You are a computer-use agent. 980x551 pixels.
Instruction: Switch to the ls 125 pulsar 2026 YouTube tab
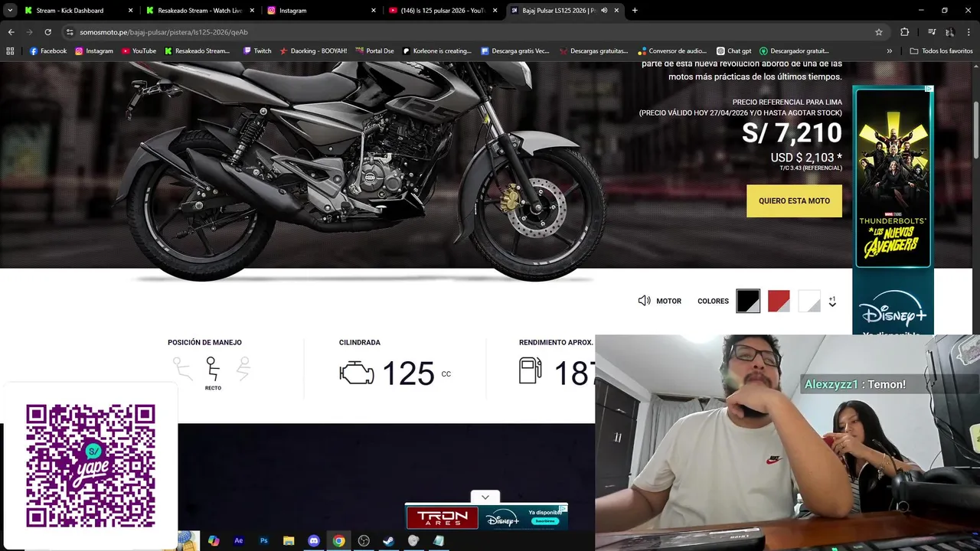pos(443,11)
